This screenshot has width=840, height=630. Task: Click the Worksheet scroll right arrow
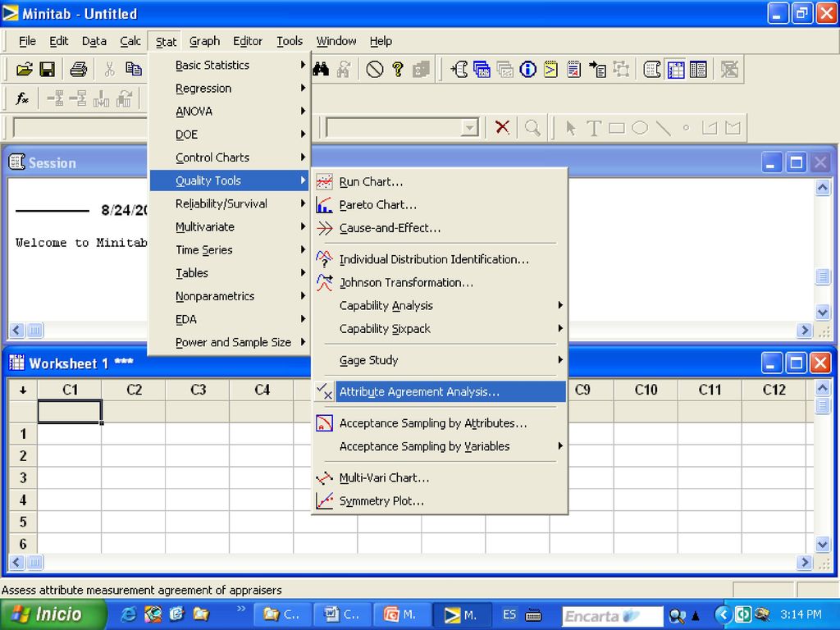pyautogui.click(x=804, y=563)
